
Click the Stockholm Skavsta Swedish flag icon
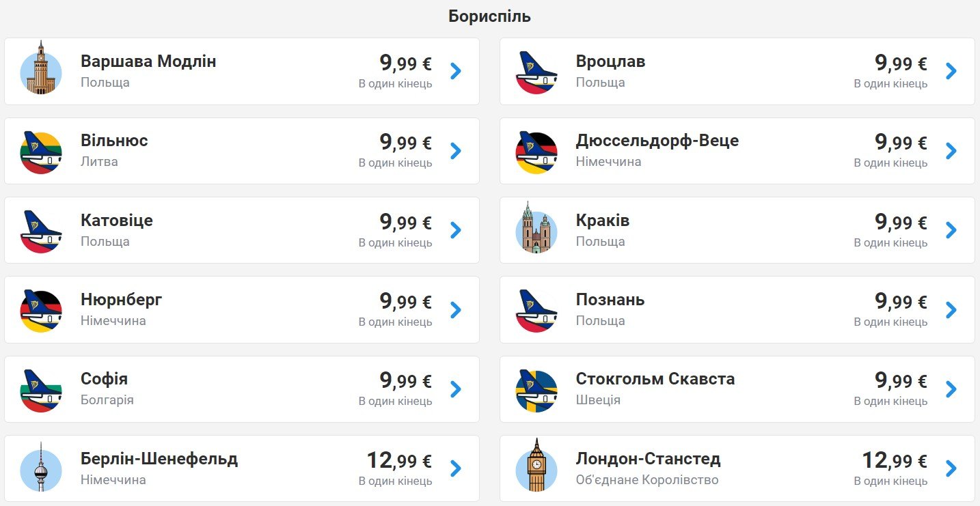(536, 391)
